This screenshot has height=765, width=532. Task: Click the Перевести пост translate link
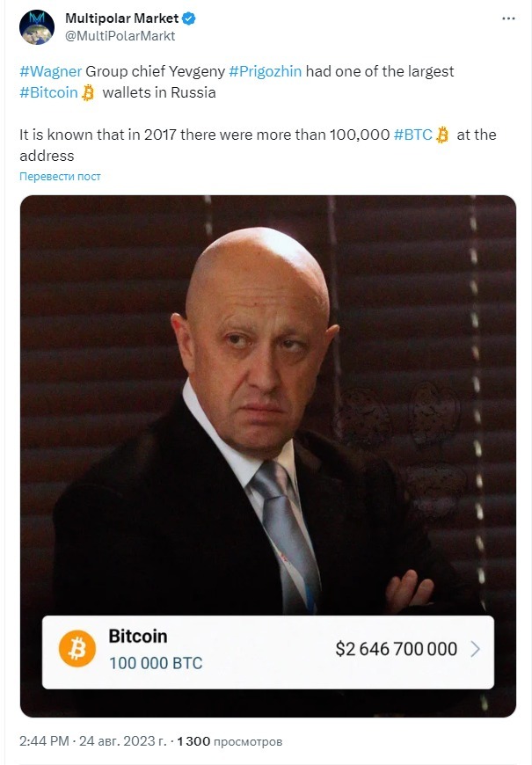(x=60, y=177)
